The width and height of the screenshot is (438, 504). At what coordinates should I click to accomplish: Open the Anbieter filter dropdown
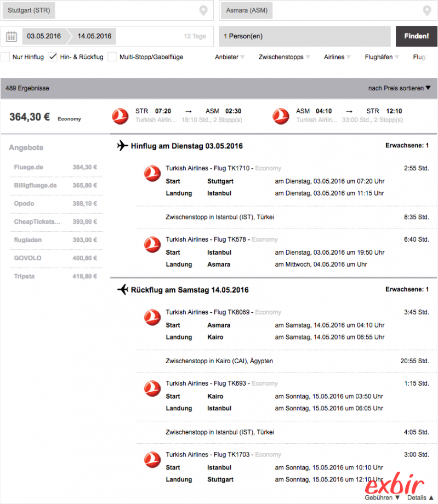pyautogui.click(x=230, y=57)
